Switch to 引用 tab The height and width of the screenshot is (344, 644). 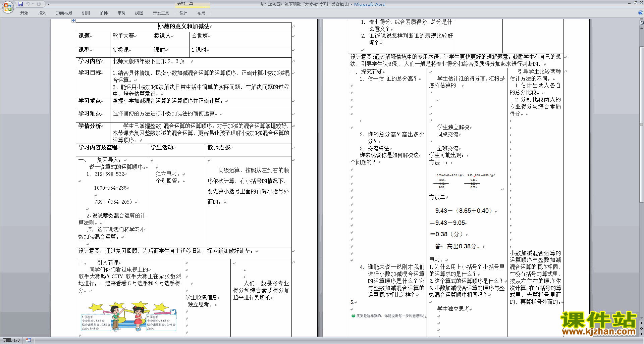[x=86, y=13]
